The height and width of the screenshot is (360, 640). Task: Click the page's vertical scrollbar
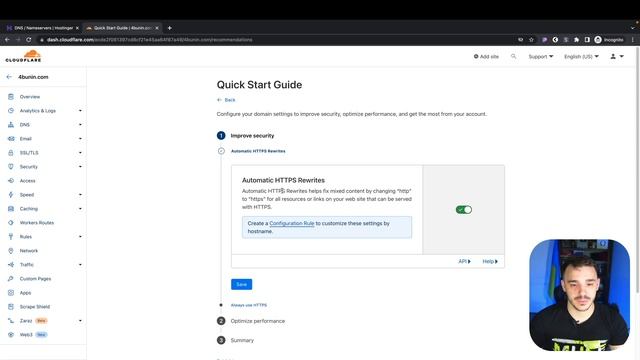pyautogui.click(x=637, y=169)
